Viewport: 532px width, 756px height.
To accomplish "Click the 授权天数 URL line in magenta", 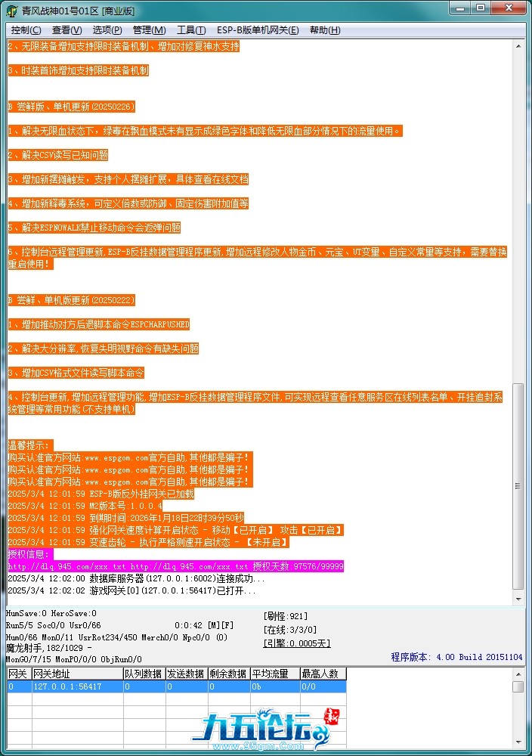I will [176, 566].
